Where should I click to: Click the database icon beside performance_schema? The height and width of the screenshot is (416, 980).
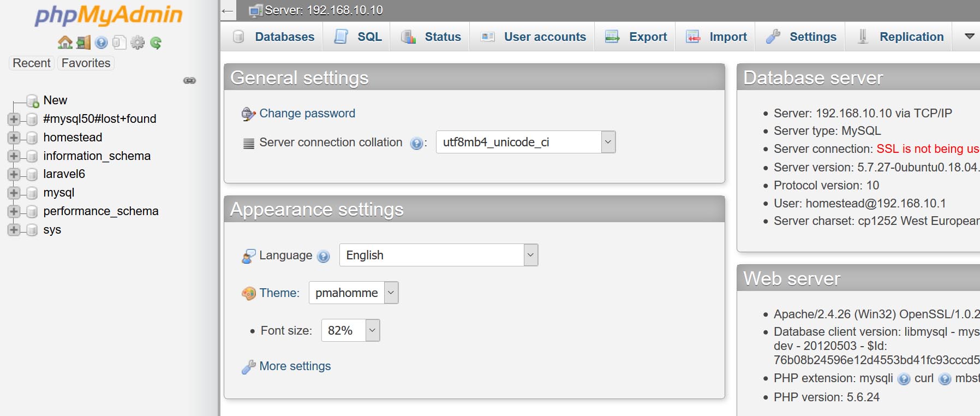pyautogui.click(x=32, y=211)
